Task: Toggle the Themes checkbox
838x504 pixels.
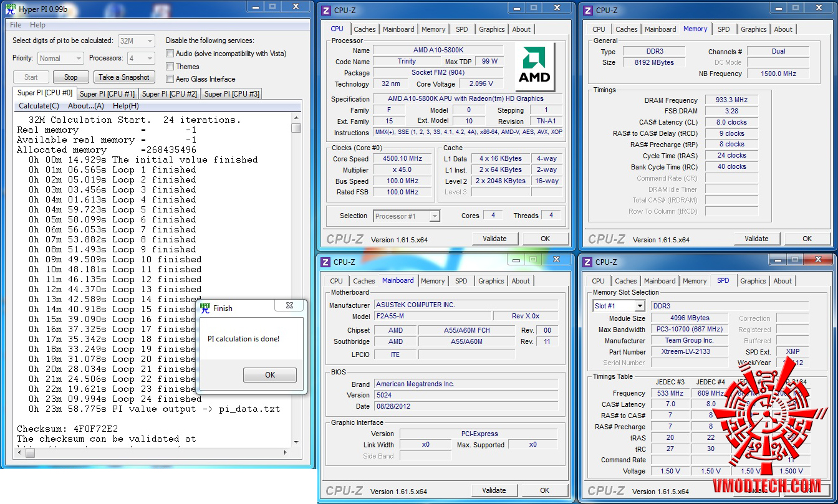Action: click(170, 67)
